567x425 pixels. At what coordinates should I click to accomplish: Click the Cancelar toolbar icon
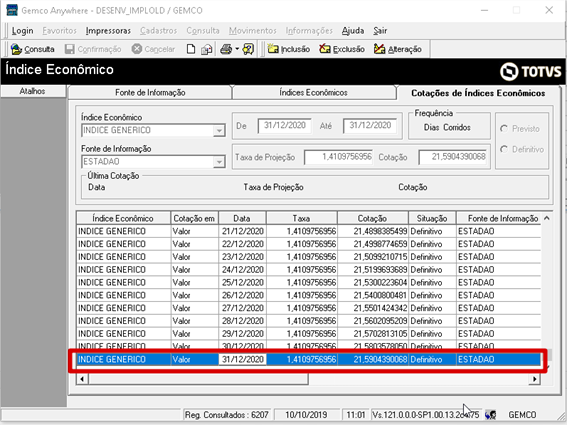[x=137, y=49]
